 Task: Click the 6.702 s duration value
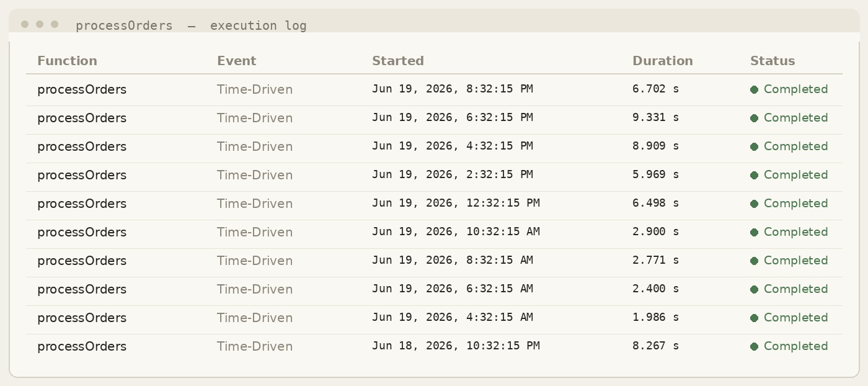[655, 89]
